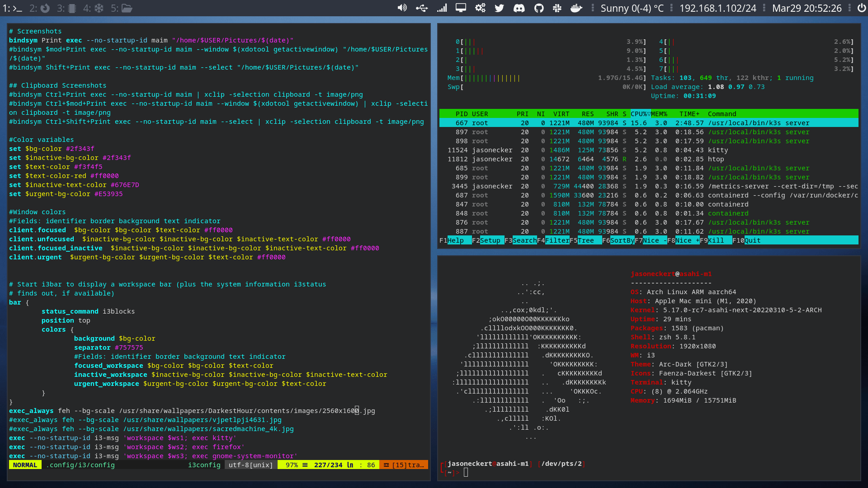Click the display/monitor icon in the status bar
The width and height of the screenshot is (868, 488).
coord(461,8)
